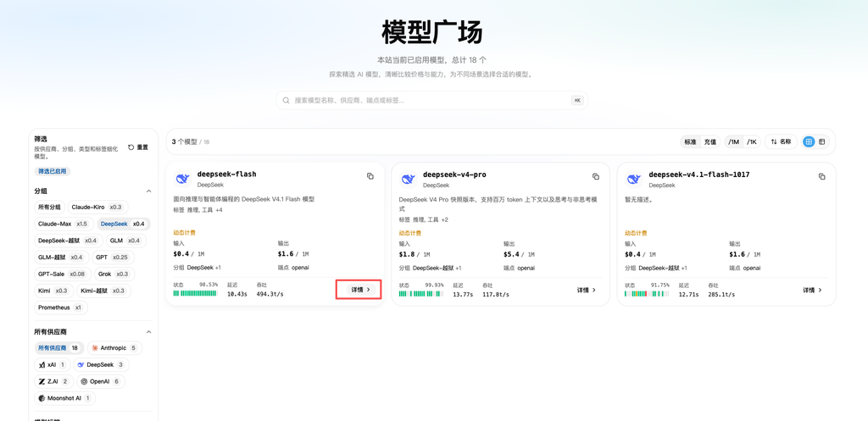Filter by DeepSeek vendor chip with count 3
The width and height of the screenshot is (868, 421).
(102, 364)
